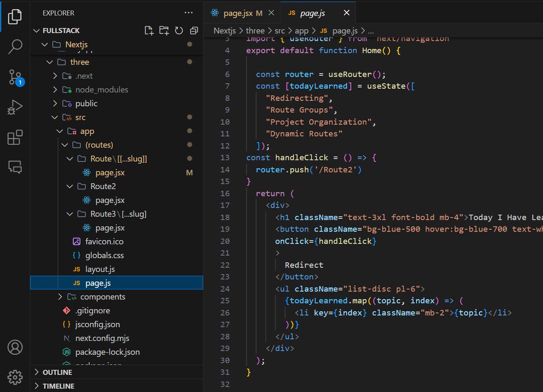This screenshot has width=543, height=392.
Task: Click the three breadcrumb segment
Action: point(255,31)
